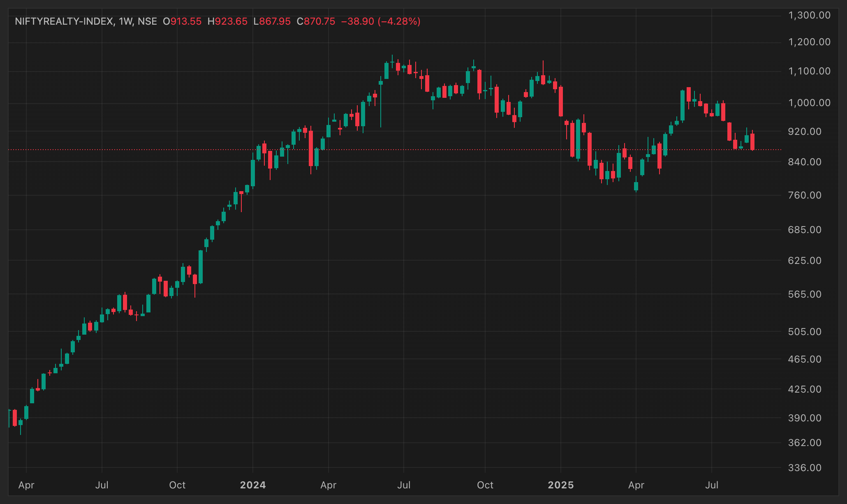847x504 pixels.
Task: Click the 565.00 price axis label
Action: pos(805,294)
